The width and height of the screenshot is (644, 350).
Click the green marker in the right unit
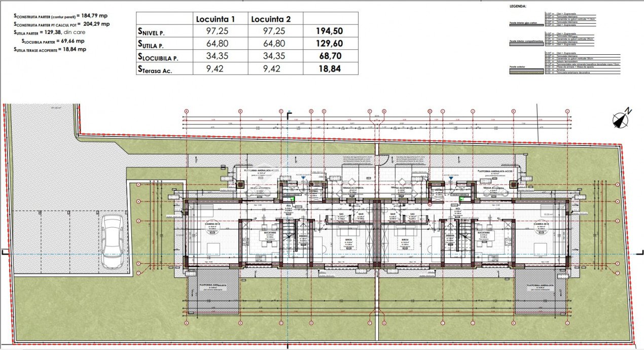point(461,200)
